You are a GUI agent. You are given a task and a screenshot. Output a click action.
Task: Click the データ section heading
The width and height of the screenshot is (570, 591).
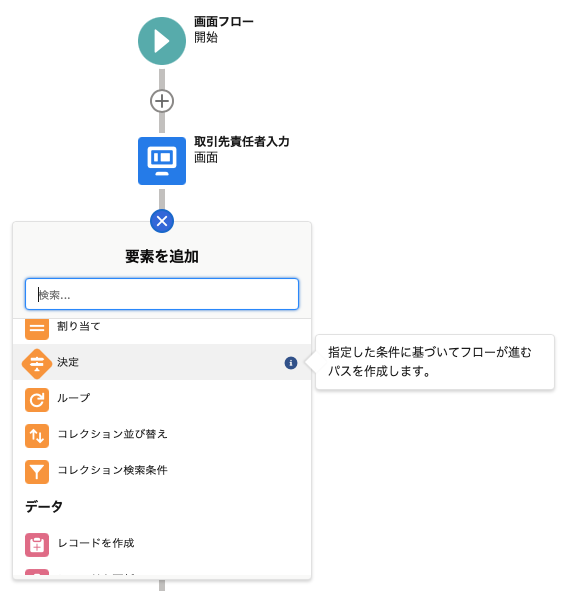[44, 506]
